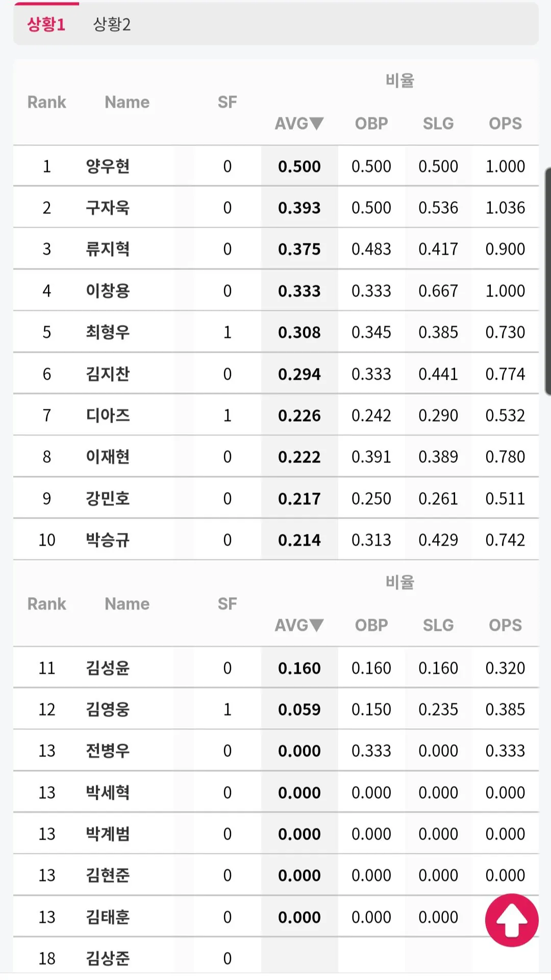Open player 김상준's name link
The width and height of the screenshot is (551, 980).
point(108,959)
